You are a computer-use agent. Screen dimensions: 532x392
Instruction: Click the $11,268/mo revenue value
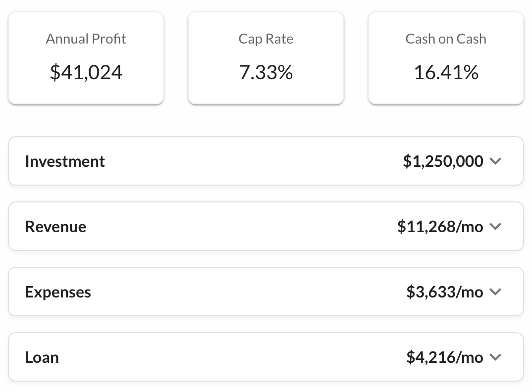(439, 226)
